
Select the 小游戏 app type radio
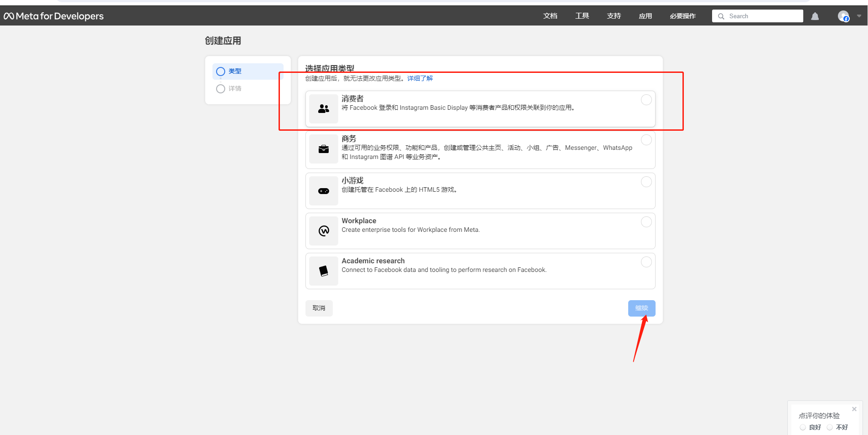(x=646, y=182)
